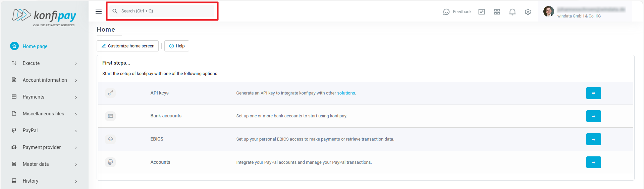Expand the Payments sidebar section
Image resolution: width=644 pixels, height=189 pixels.
tap(44, 97)
